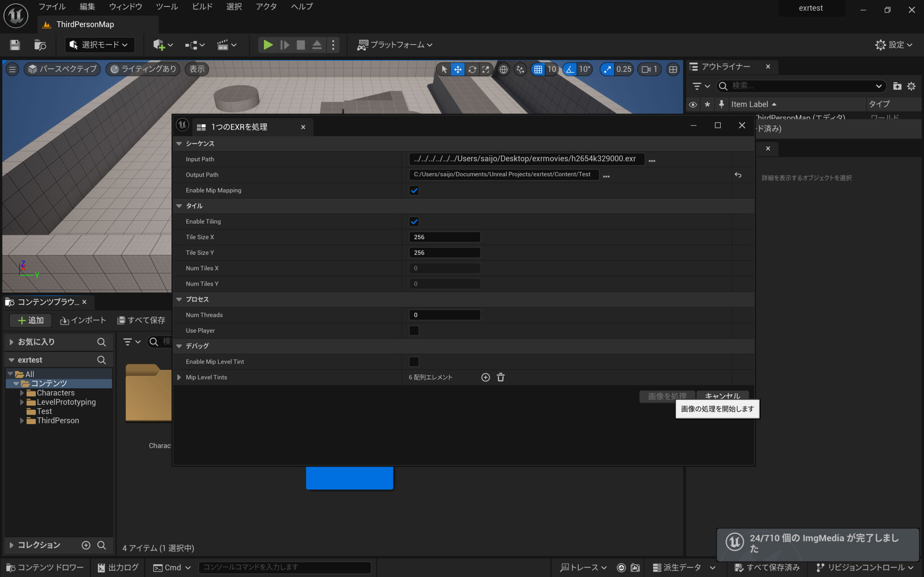
Task: Toggle grid snapping icon in viewport
Action: [538, 70]
